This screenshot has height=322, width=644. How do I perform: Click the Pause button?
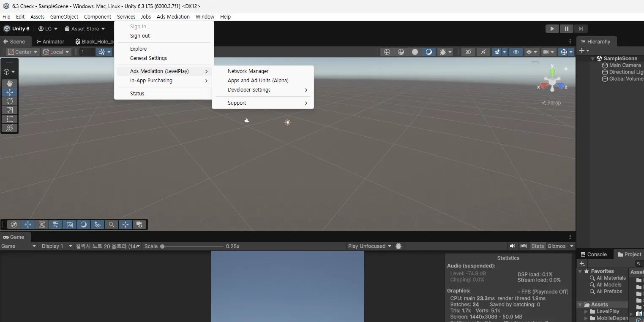(566, 29)
